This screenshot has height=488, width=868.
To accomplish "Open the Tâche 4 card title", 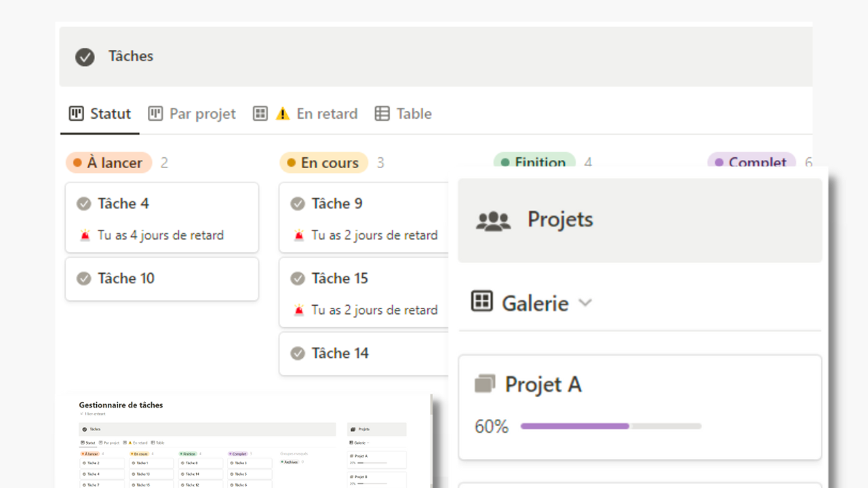I will 123,203.
